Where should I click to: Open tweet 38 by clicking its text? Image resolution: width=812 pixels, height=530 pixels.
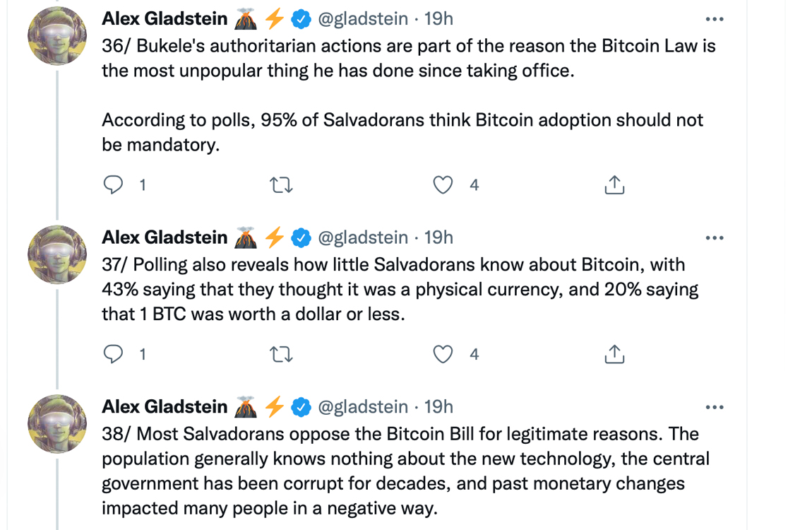click(402, 471)
